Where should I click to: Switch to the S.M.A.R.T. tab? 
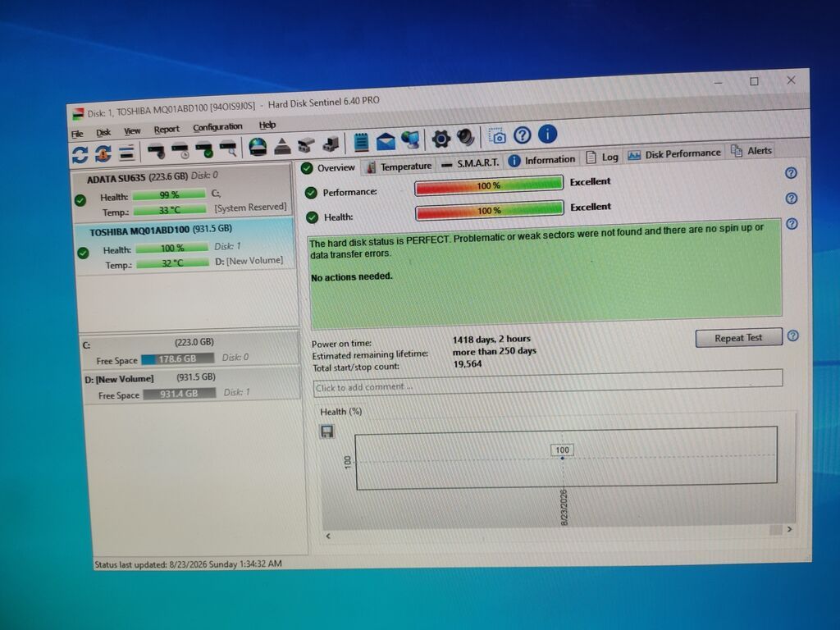pyautogui.click(x=470, y=163)
